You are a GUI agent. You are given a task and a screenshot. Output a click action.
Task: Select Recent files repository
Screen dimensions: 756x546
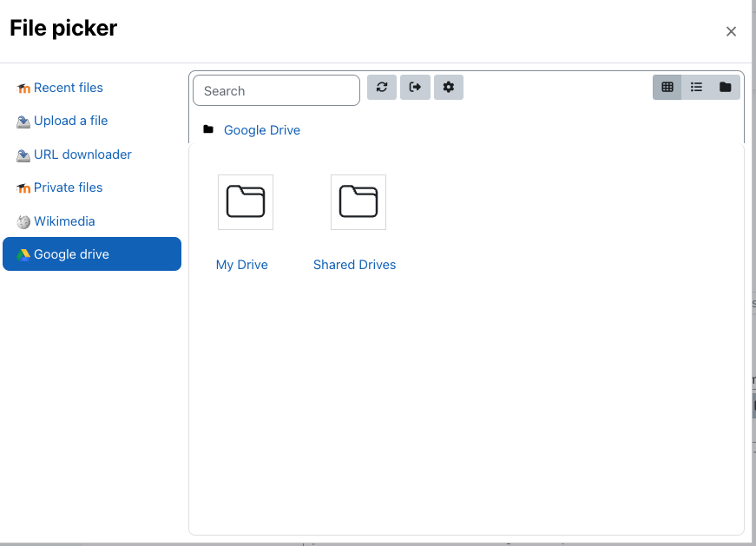92,88
